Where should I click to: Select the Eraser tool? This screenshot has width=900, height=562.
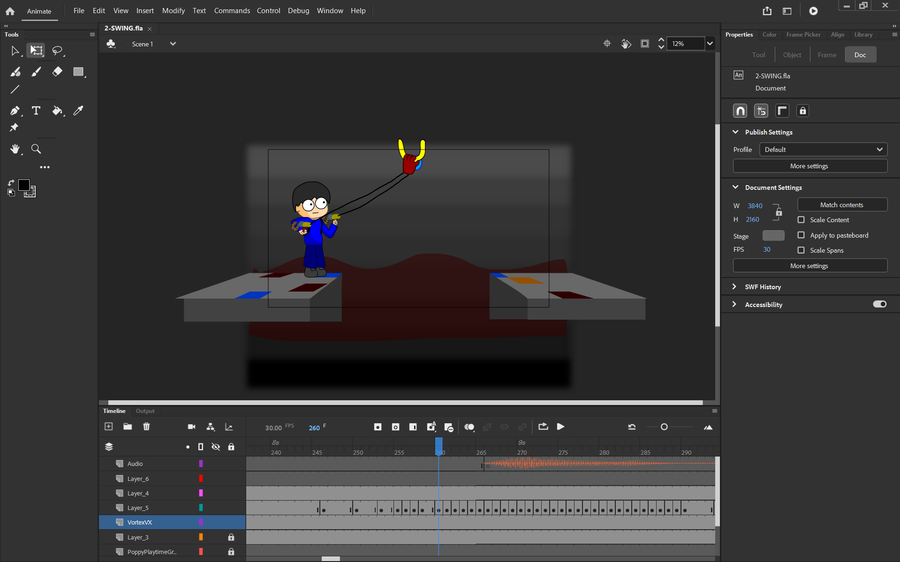click(57, 72)
